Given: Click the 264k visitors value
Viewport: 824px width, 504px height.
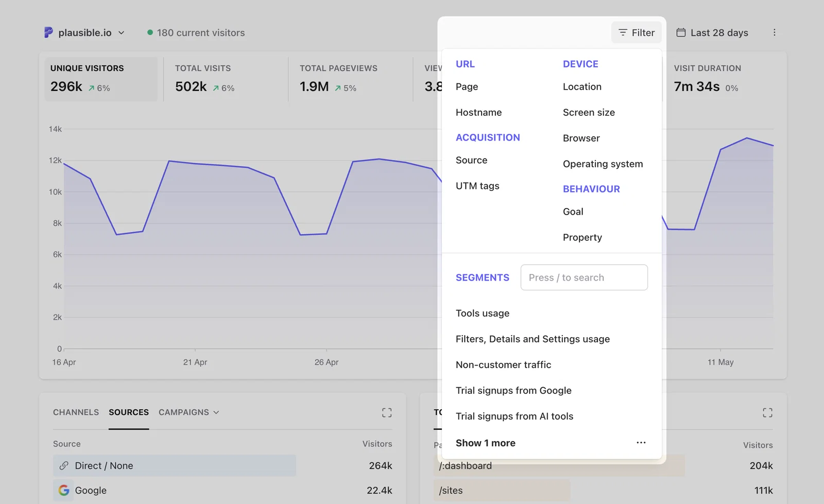Looking at the screenshot, I should [x=381, y=465].
